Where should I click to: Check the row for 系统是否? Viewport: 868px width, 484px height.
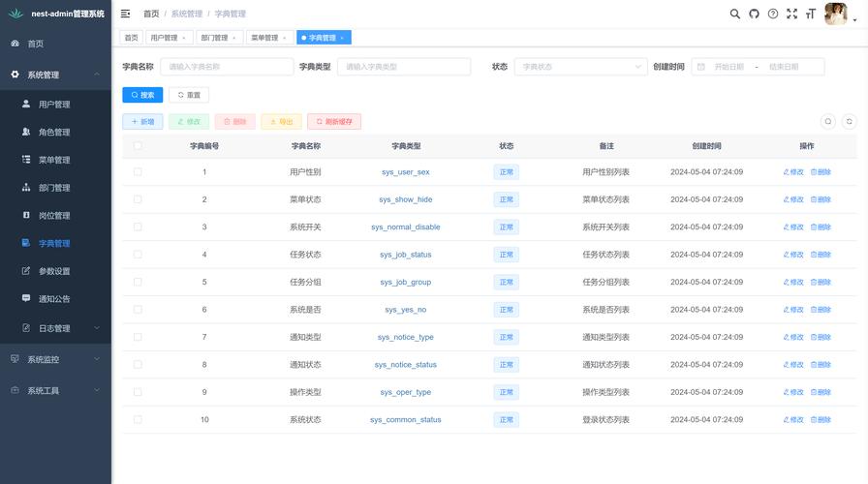tap(138, 310)
